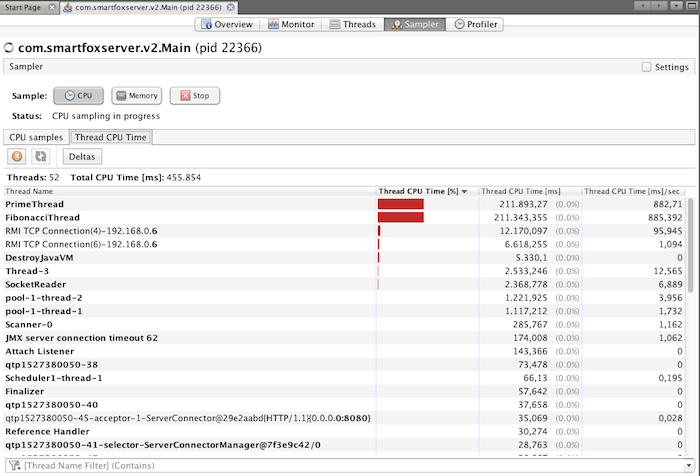The image size is (700, 476).
Task: Click the 211.893,27 CPU time value
Action: (523, 204)
